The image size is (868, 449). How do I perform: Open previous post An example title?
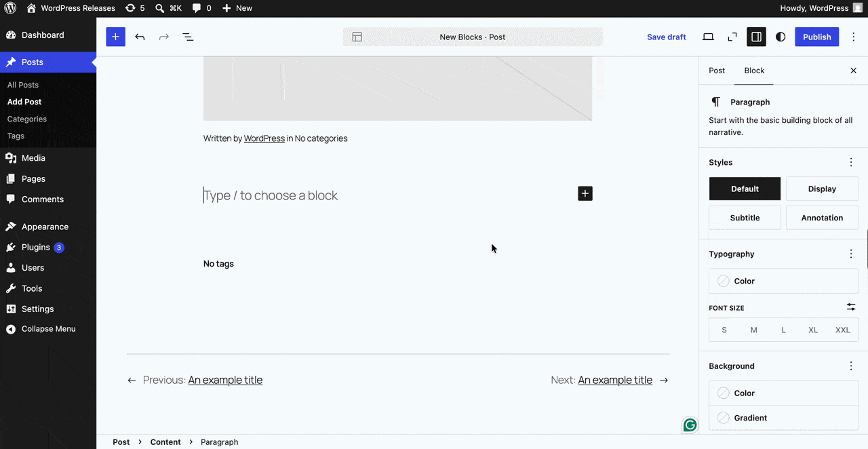225,380
